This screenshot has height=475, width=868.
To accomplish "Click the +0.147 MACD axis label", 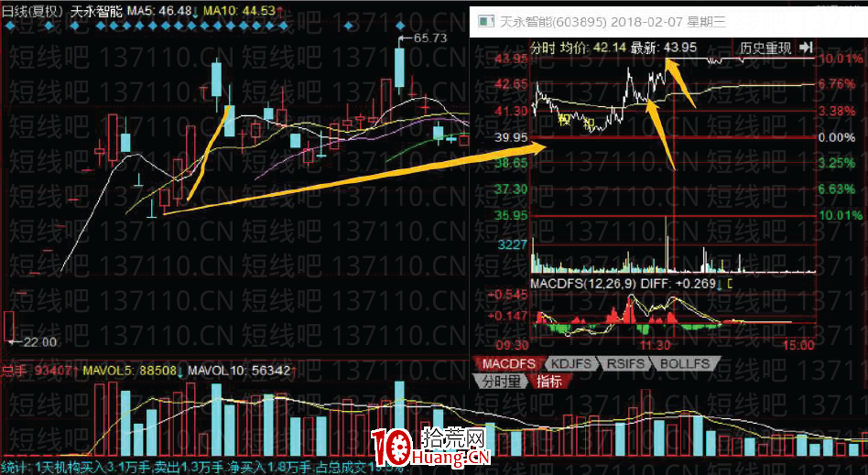I will click(x=507, y=316).
